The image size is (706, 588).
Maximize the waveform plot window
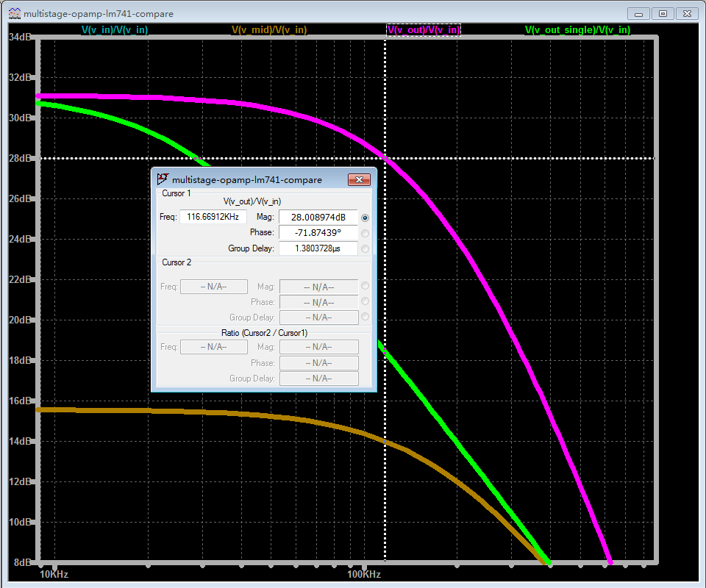pyautogui.click(x=663, y=13)
